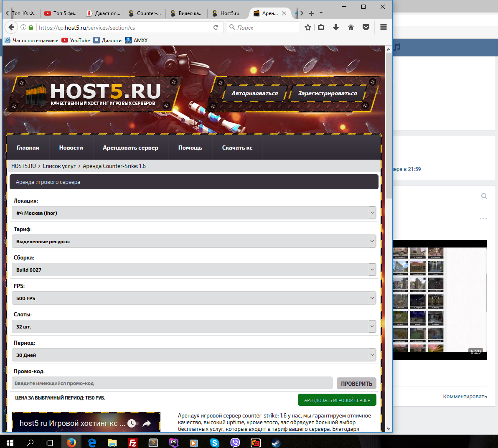Screen dimensions: 498x448
Task: Switch to the 'Видео ка...' tab
Action: click(187, 13)
